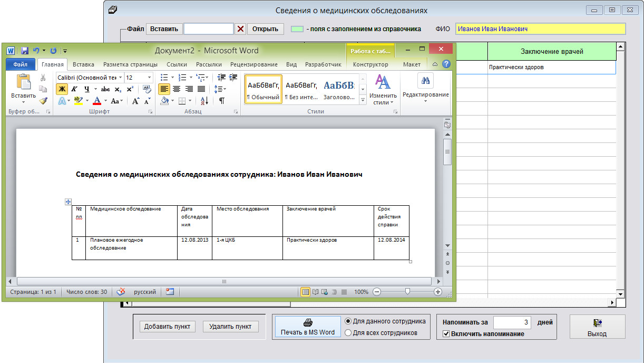
Task: Click the 'Напоминать за' days input field
Action: (512, 322)
